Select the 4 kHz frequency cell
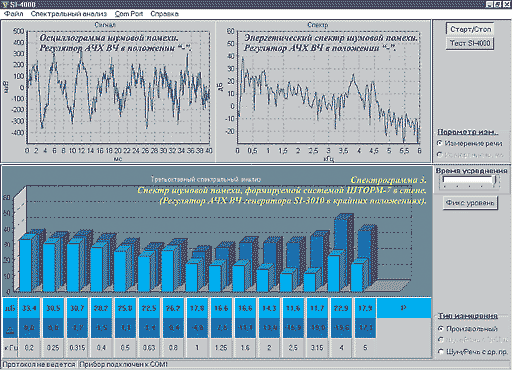This screenshot has height=370, width=512. (341, 348)
